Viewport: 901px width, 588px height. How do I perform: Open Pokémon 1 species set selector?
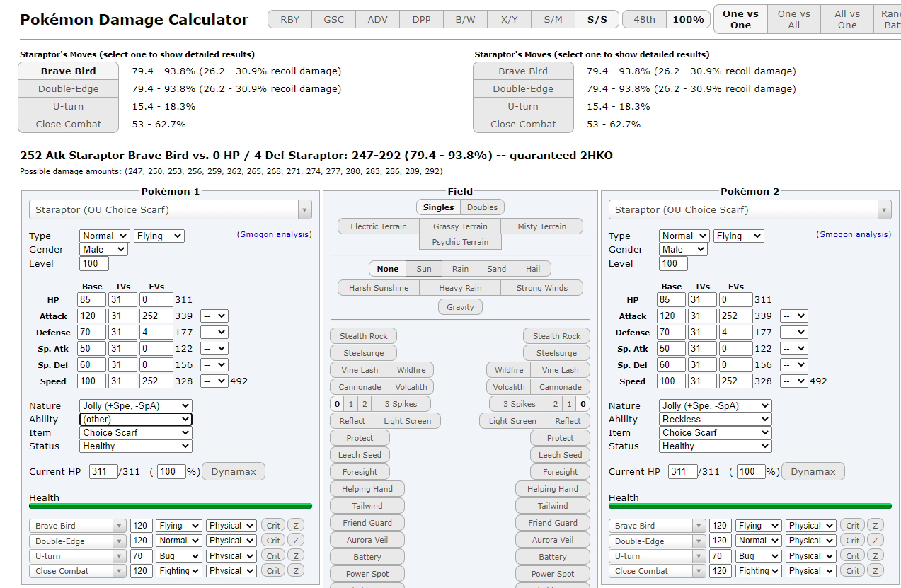tap(170, 209)
